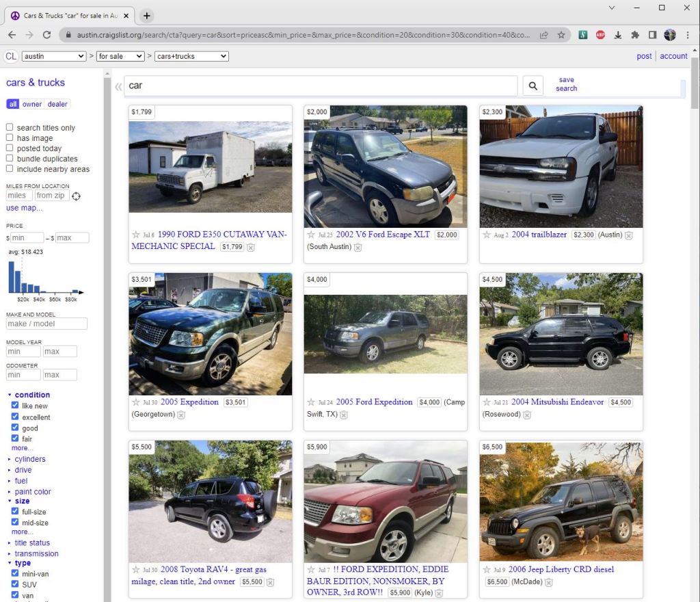Collapse sidebar using double-chevron arrow
The height and width of the screenshot is (602, 700).
(x=118, y=86)
